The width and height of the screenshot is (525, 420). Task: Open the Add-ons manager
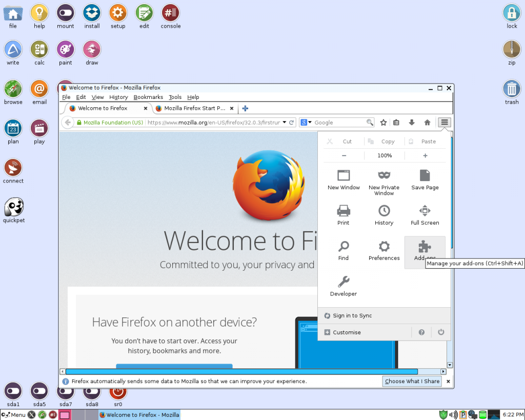coord(425,252)
